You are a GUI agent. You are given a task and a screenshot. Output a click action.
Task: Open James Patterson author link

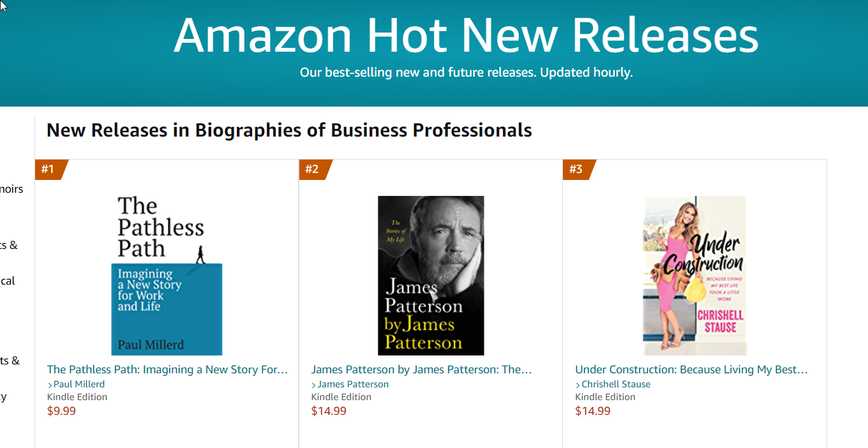[x=353, y=384]
